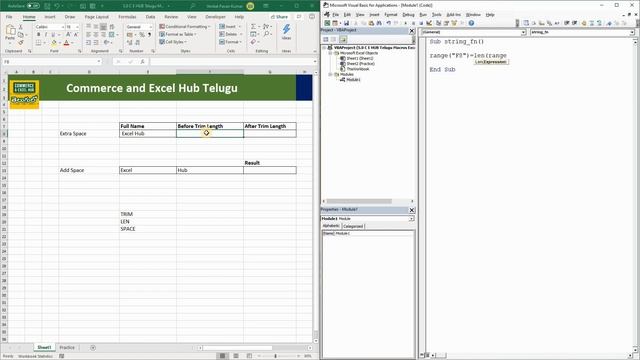Click the Increase Font Size icon
This screenshot has height=360, width=640.
point(69,35)
